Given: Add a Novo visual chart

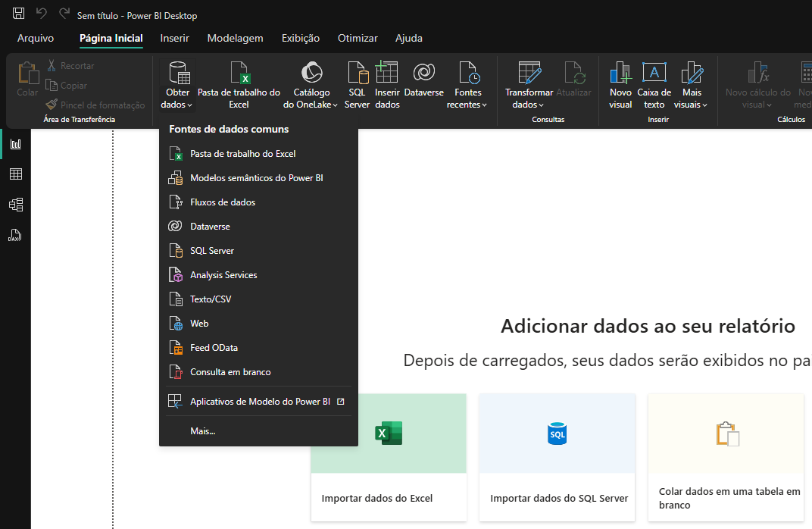Looking at the screenshot, I should tap(620, 85).
